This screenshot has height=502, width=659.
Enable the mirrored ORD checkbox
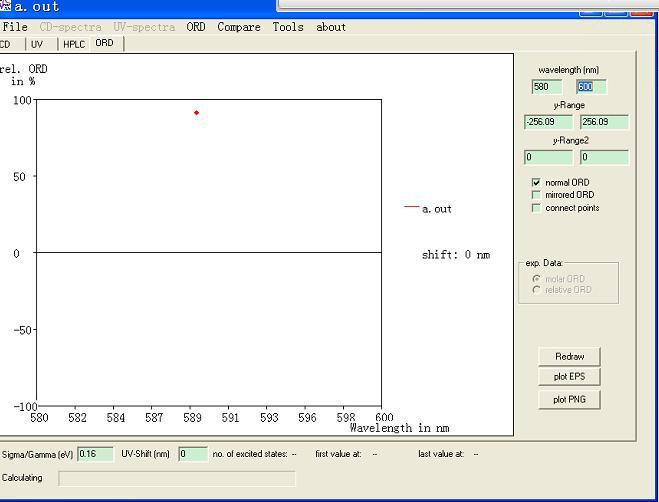coord(536,195)
